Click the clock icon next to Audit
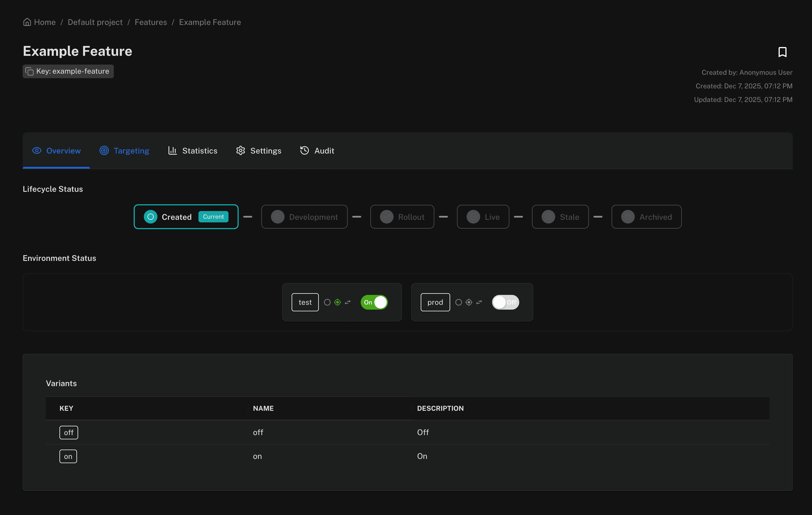Image resolution: width=812 pixels, height=515 pixels. pyautogui.click(x=304, y=150)
